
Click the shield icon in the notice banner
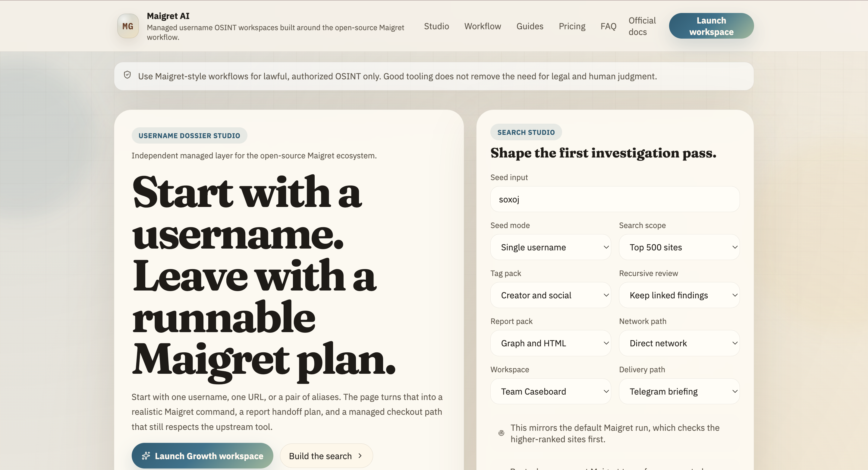click(x=127, y=75)
